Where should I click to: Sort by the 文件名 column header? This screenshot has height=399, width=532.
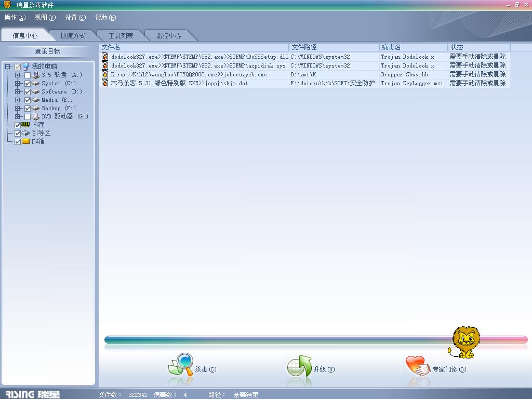pos(194,47)
